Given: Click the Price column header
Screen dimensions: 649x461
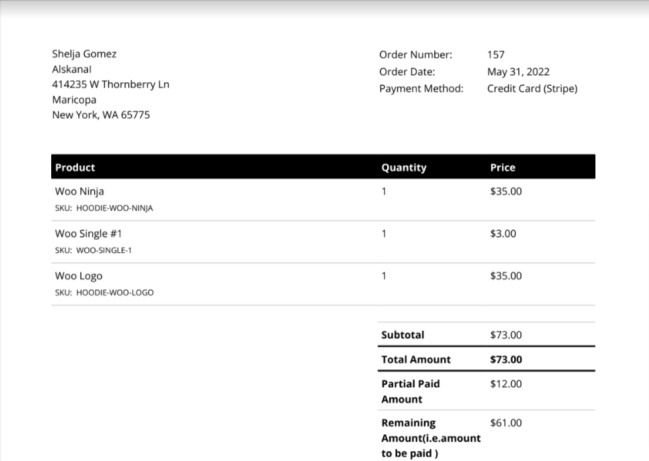Looking at the screenshot, I should click(502, 168).
